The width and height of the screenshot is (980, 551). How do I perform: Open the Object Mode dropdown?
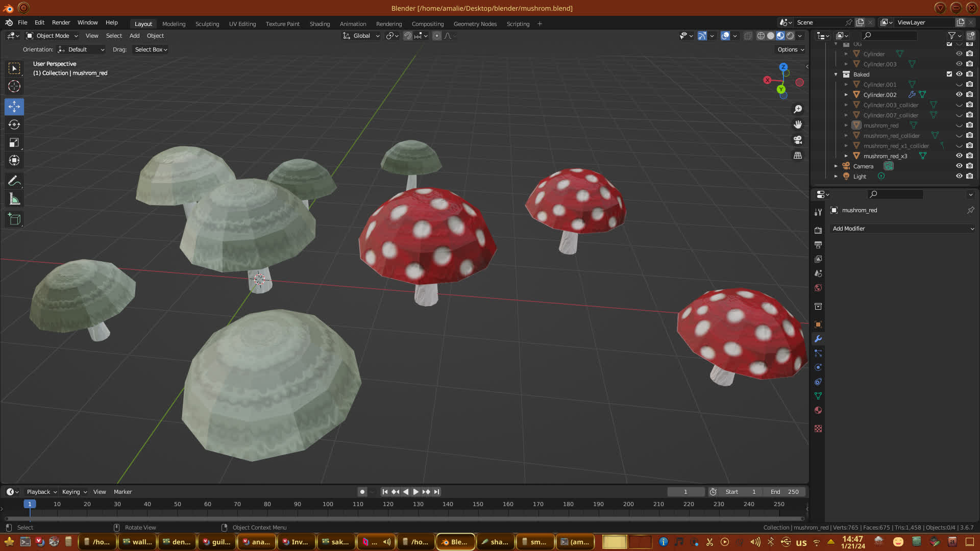click(x=53, y=36)
